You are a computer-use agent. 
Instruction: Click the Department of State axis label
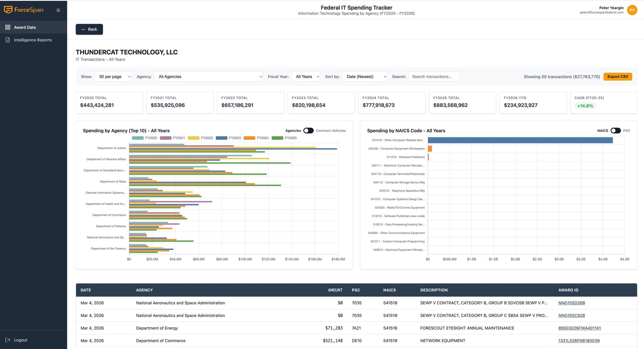tap(113, 181)
